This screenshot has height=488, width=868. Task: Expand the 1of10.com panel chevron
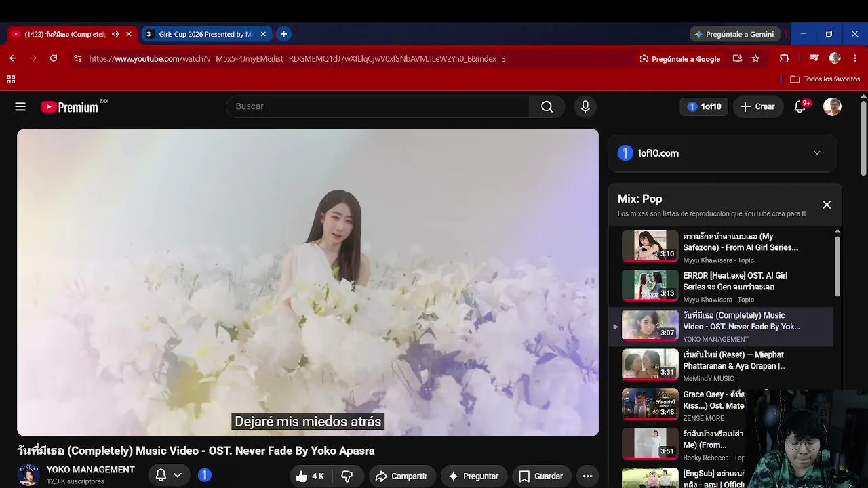(817, 153)
